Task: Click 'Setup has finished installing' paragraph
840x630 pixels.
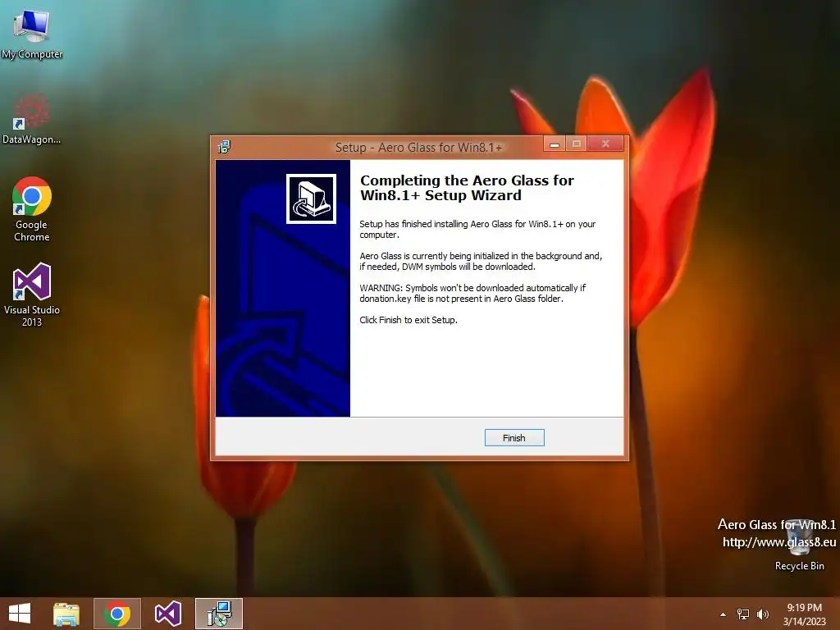Action: [x=477, y=230]
